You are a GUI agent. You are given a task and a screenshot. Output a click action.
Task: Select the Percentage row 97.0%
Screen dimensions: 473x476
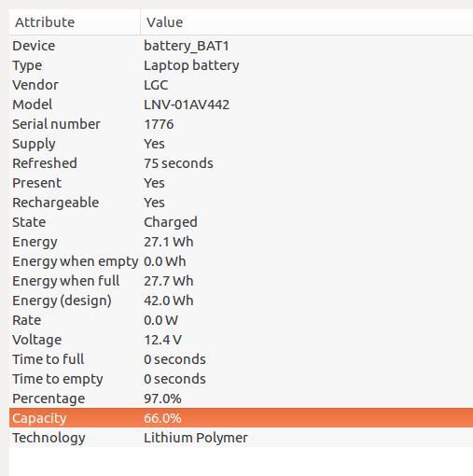pos(241,399)
